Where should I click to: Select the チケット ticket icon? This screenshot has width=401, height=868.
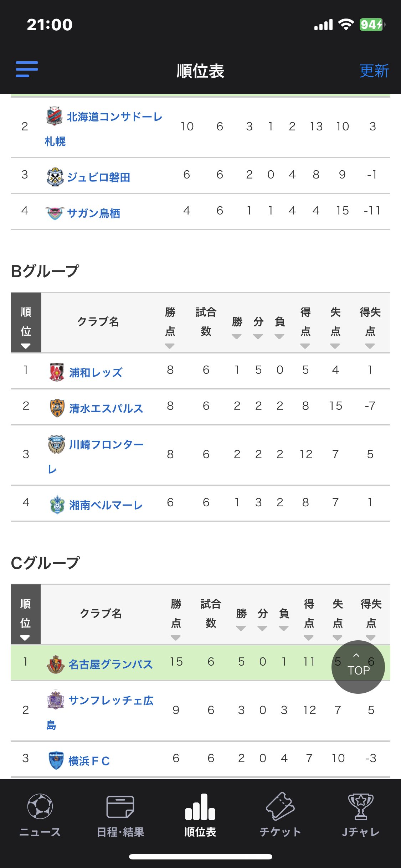(x=280, y=806)
